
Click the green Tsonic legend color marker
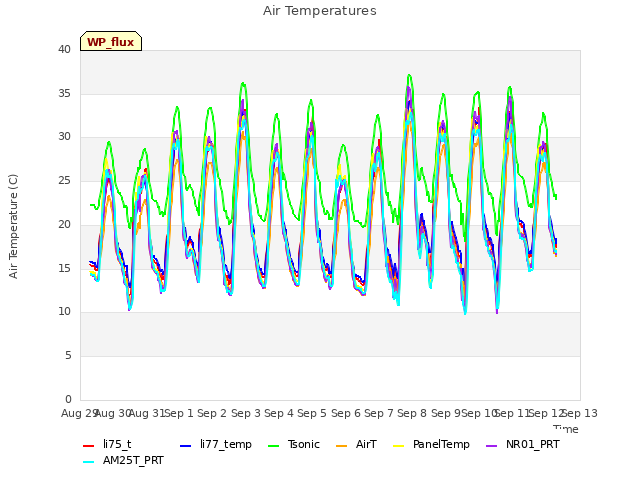pos(273,446)
